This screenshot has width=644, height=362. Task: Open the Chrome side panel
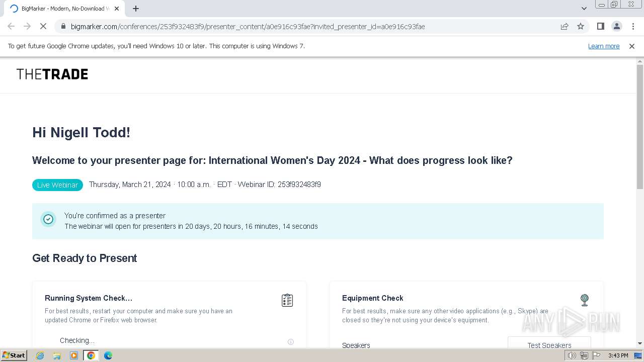[x=600, y=26]
